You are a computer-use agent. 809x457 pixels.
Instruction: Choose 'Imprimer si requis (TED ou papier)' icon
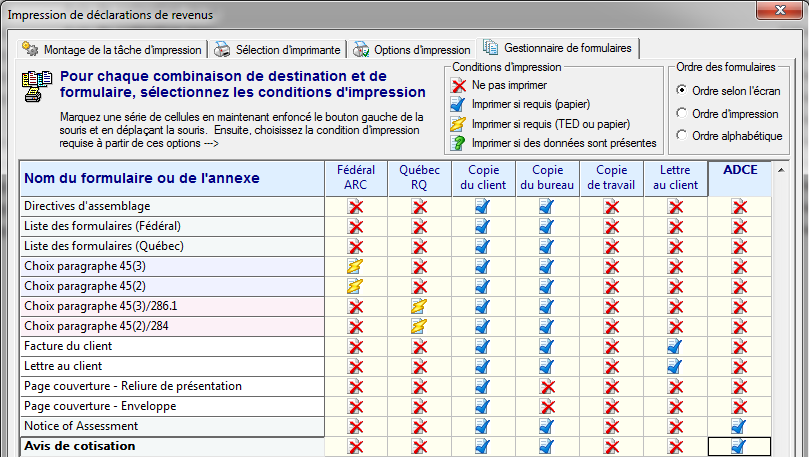[460, 124]
